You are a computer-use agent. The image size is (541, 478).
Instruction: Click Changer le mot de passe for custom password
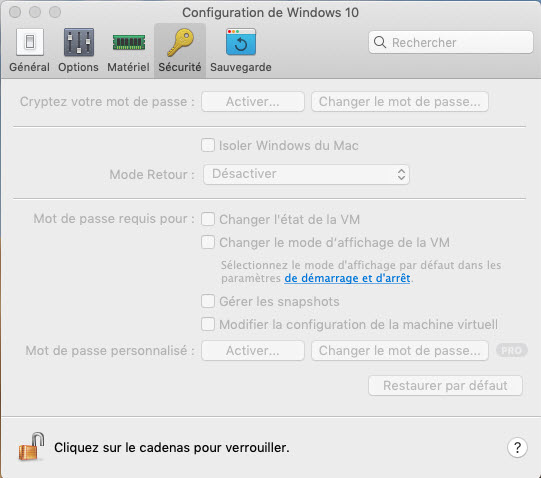pos(400,351)
